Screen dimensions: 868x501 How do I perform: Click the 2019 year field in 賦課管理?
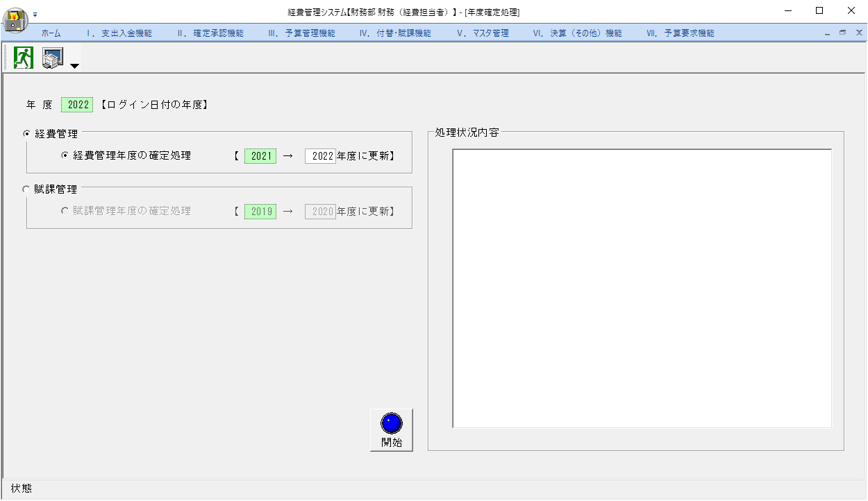point(260,212)
